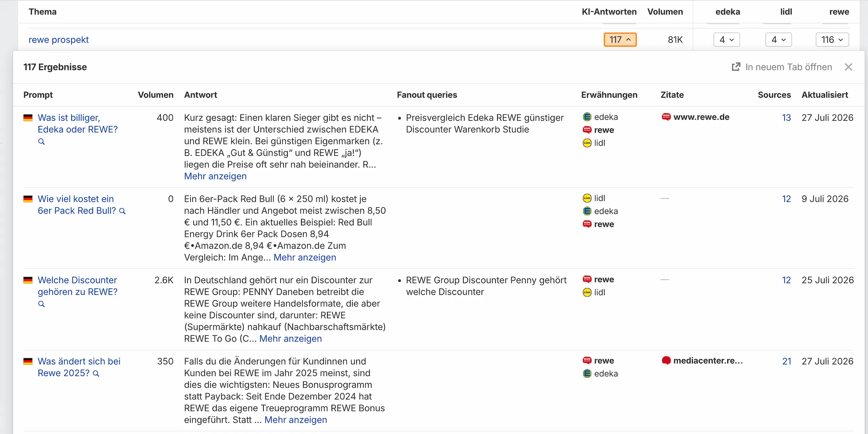Click the 'Thema' column header

43,12
